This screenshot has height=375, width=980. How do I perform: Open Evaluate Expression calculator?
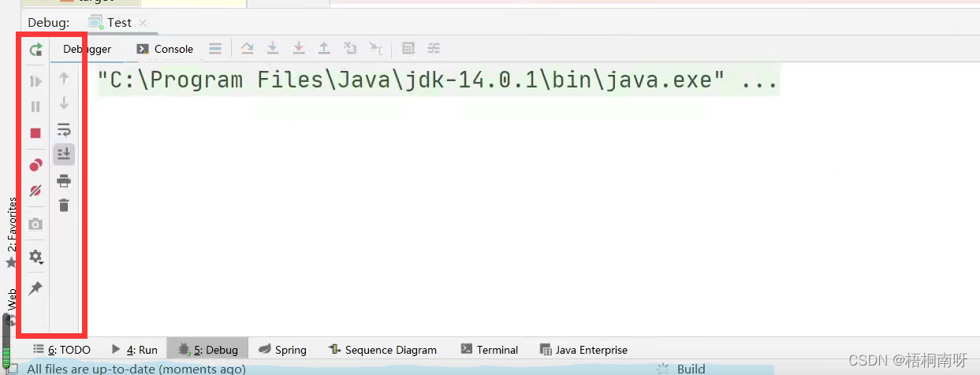tap(408, 49)
